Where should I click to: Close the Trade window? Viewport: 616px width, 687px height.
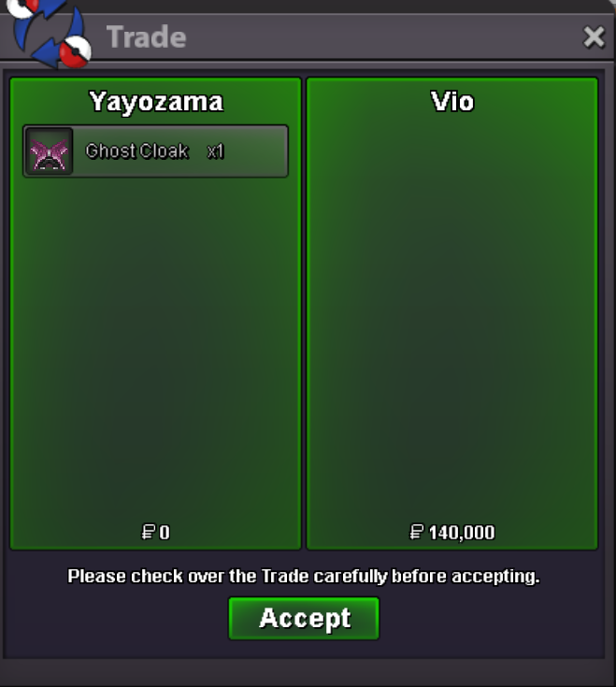click(x=595, y=36)
